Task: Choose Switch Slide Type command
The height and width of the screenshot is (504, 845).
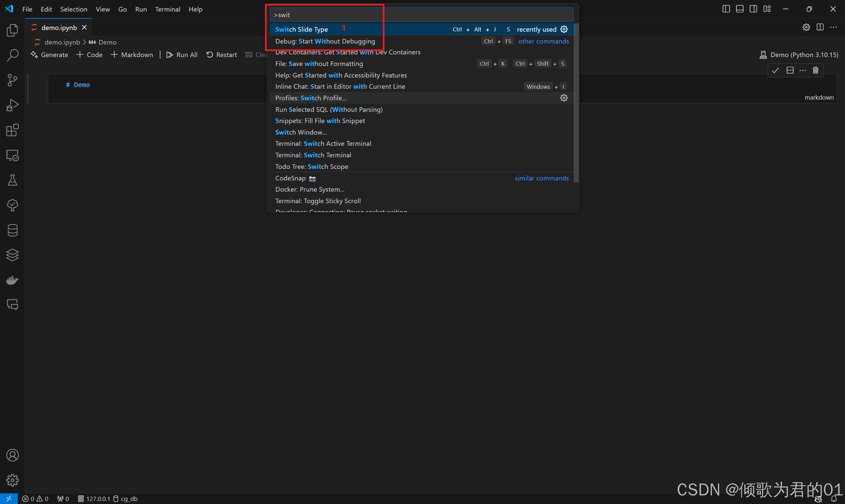Action: pyautogui.click(x=302, y=30)
